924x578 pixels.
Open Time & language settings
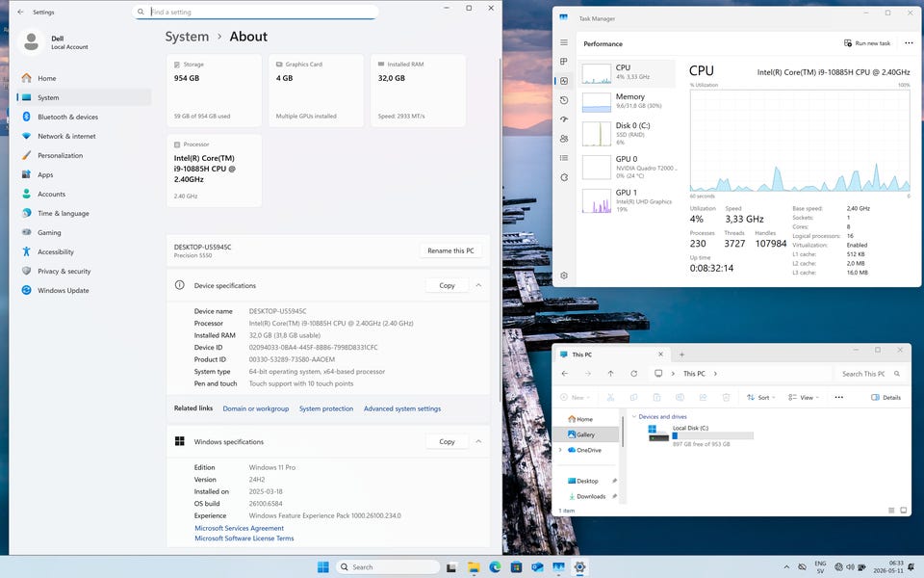point(84,213)
